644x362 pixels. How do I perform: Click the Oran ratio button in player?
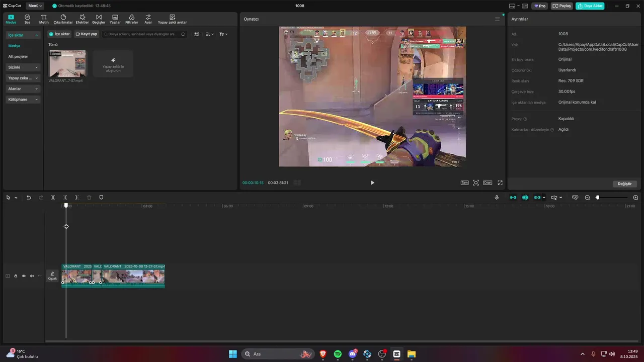pos(488,183)
